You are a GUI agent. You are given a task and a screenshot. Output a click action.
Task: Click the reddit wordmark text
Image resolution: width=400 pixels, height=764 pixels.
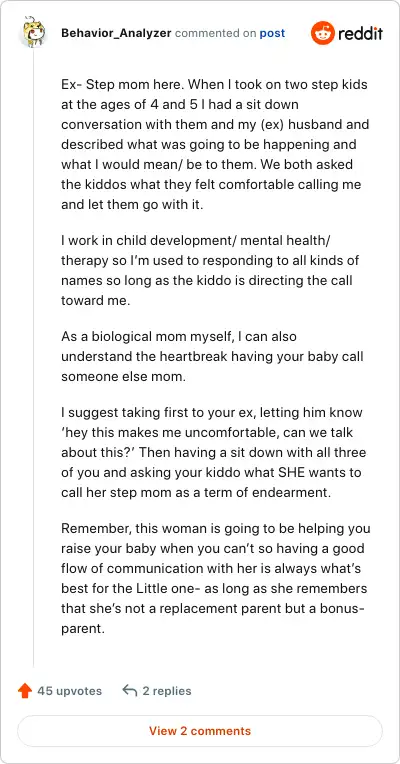pyautogui.click(x=361, y=34)
